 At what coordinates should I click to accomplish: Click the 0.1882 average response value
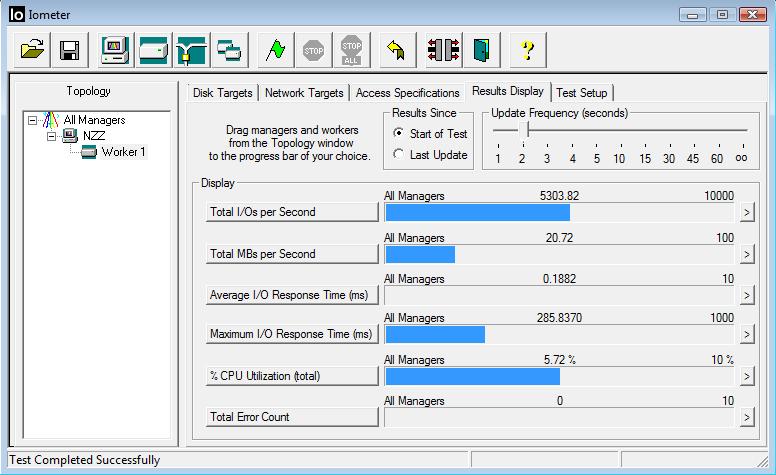pyautogui.click(x=559, y=279)
